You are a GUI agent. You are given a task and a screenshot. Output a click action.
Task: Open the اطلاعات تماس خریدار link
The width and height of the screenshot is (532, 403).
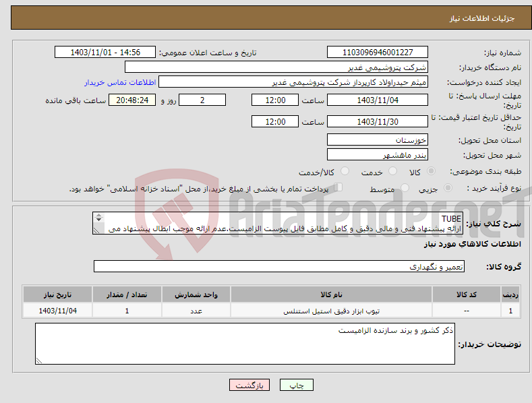click(x=120, y=82)
